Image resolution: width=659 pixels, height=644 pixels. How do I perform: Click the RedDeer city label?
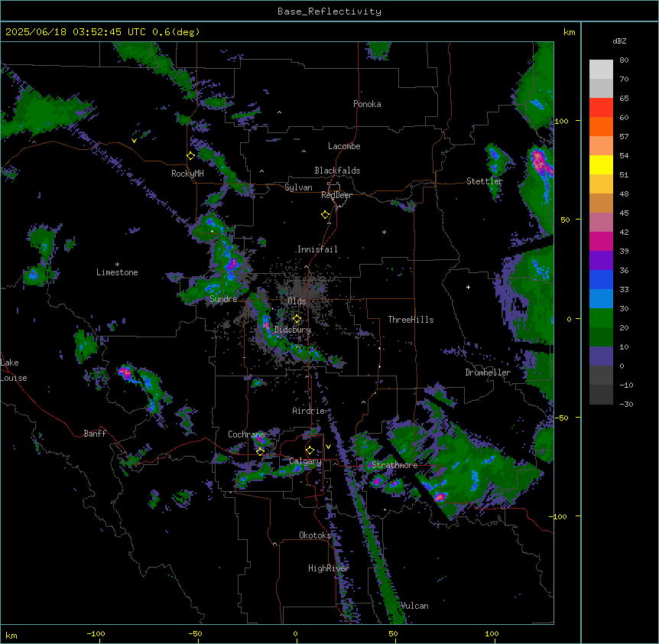pos(336,195)
